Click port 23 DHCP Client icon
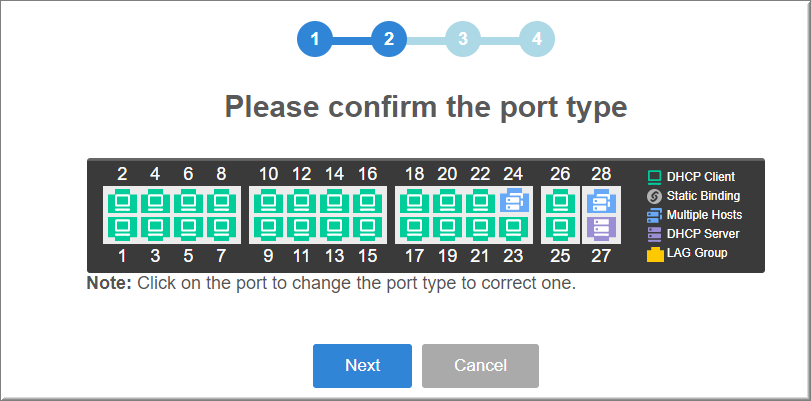This screenshot has height=401, width=811. (514, 228)
